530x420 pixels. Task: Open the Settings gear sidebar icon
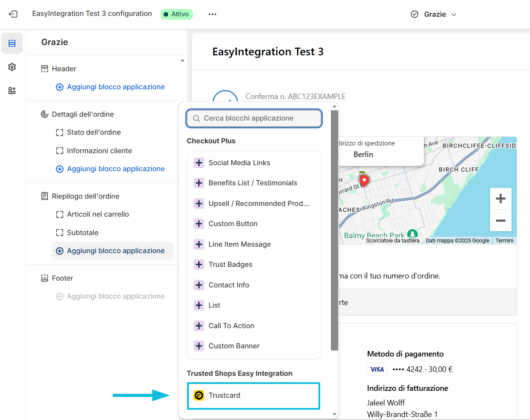click(12, 67)
